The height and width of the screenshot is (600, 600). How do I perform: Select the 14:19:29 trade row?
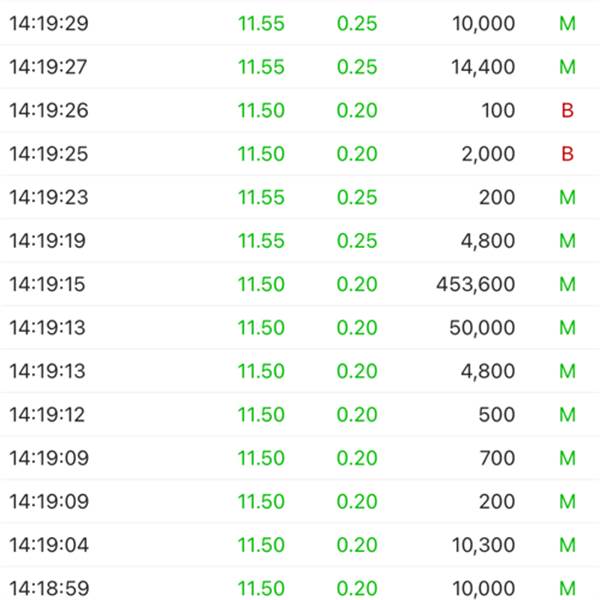click(x=300, y=23)
